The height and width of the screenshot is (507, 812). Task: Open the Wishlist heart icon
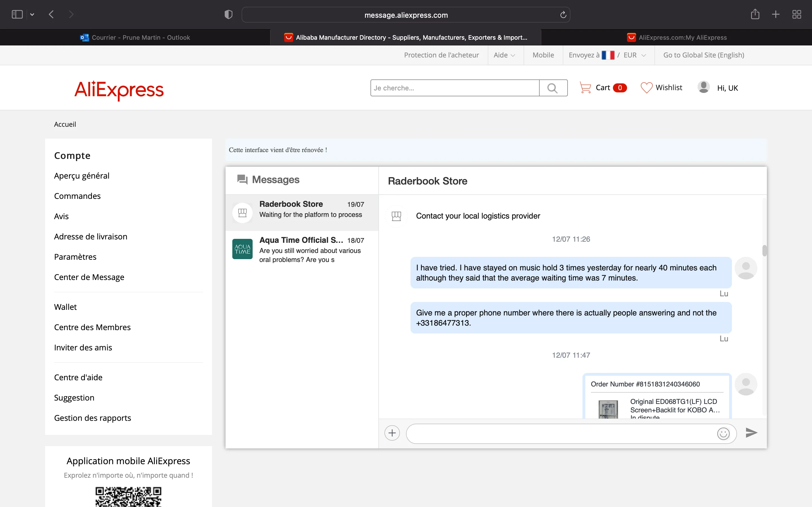click(x=646, y=88)
